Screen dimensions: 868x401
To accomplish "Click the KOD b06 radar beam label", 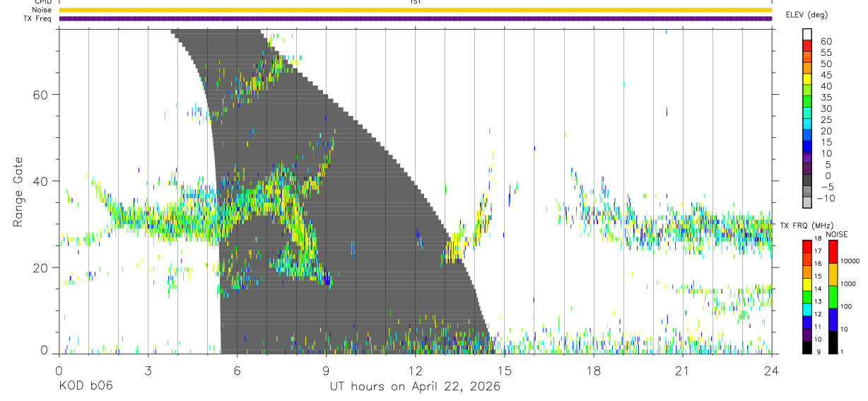I will point(85,386).
